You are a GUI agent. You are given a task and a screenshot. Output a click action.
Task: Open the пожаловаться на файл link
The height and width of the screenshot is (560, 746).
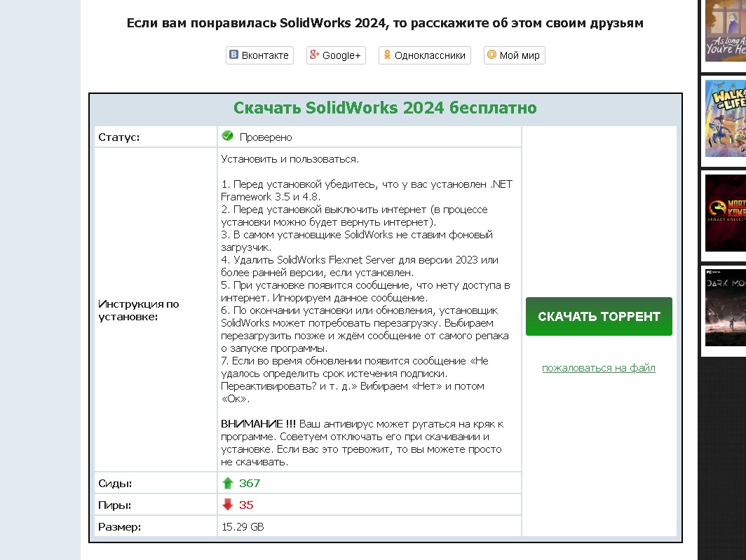coord(598,368)
